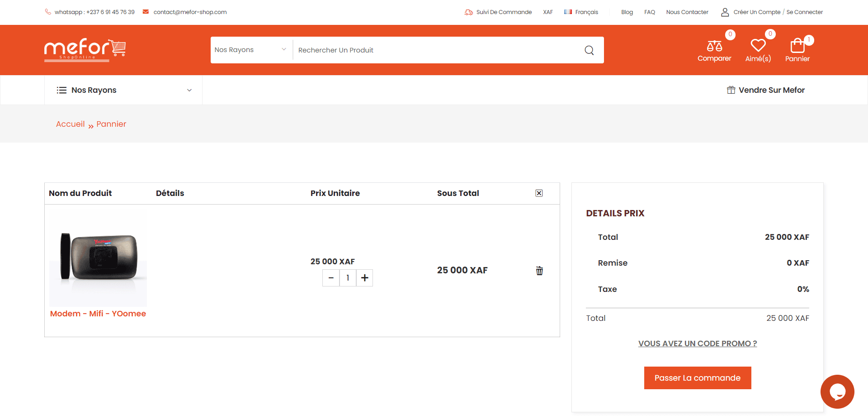Image resolution: width=868 pixels, height=420 pixels.
Task: Click the WhatsApp phone icon
Action: [48, 12]
